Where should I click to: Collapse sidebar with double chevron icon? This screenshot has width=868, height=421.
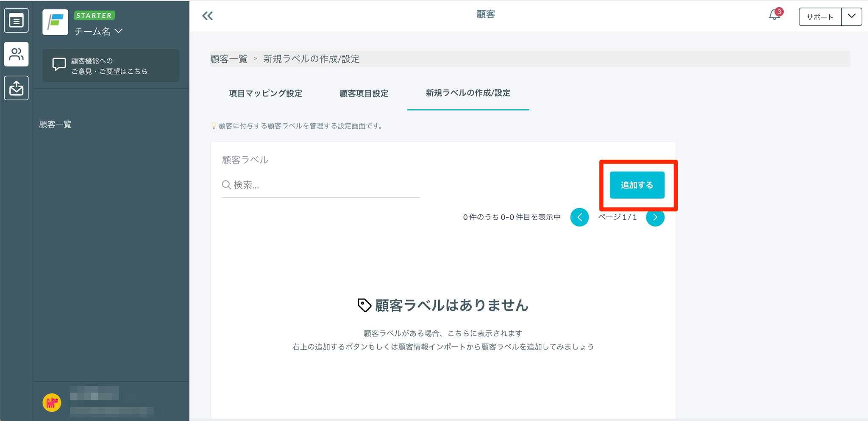(x=207, y=16)
